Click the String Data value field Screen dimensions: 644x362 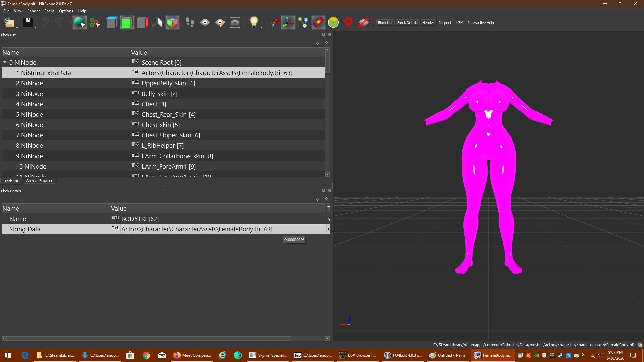click(x=224, y=229)
